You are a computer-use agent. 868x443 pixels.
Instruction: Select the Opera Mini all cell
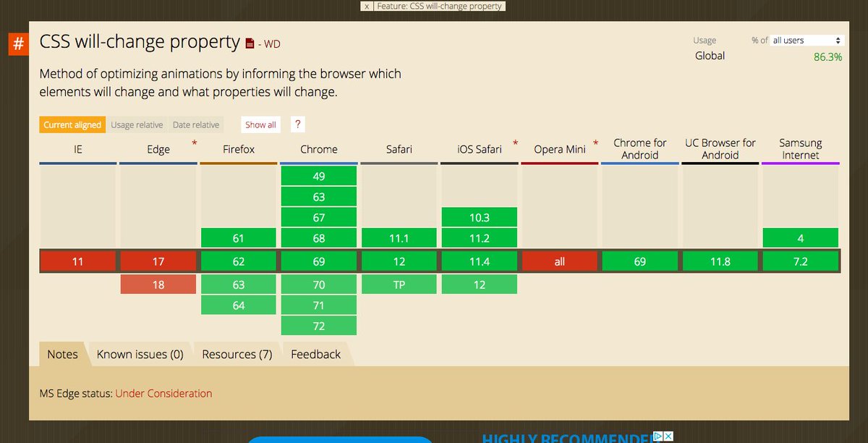point(560,261)
